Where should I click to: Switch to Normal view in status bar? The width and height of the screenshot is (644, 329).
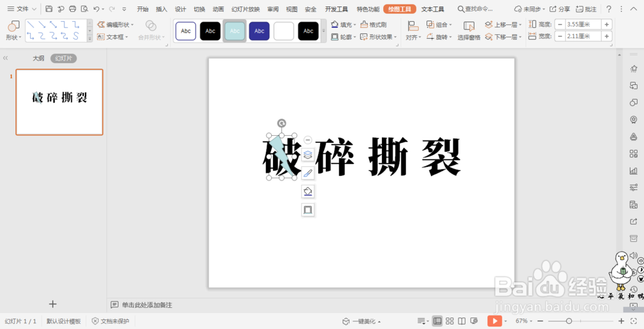click(437, 321)
